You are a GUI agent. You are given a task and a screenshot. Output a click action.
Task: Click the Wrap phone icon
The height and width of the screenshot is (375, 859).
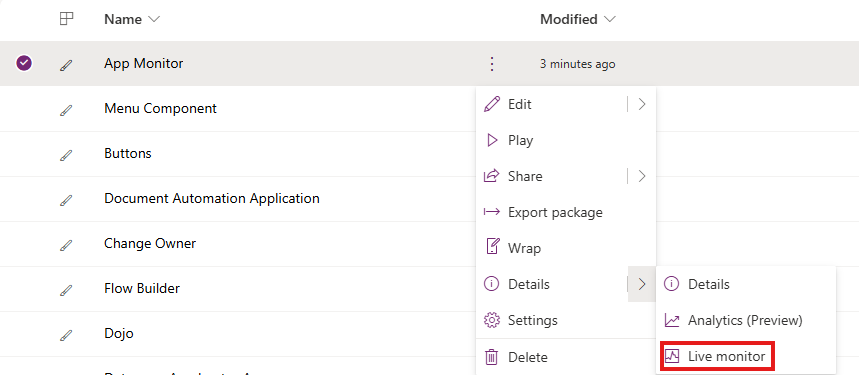493,247
